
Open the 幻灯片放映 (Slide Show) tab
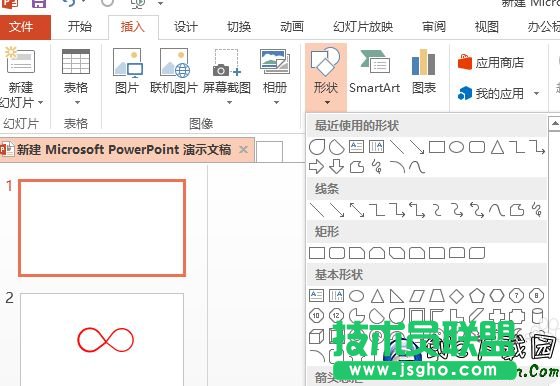point(363,27)
